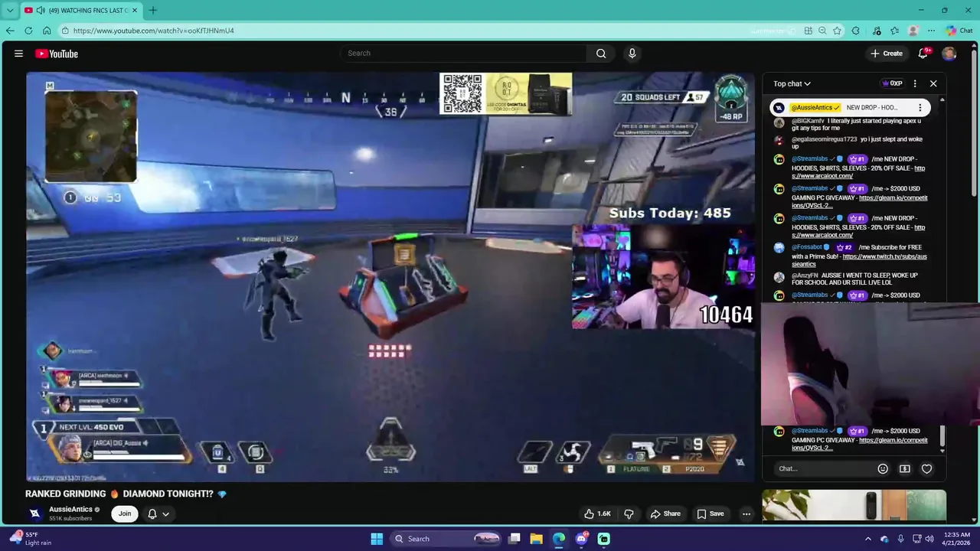This screenshot has height=551, width=980.
Task: Open Edge Favorites list icon
Action: click(x=894, y=31)
